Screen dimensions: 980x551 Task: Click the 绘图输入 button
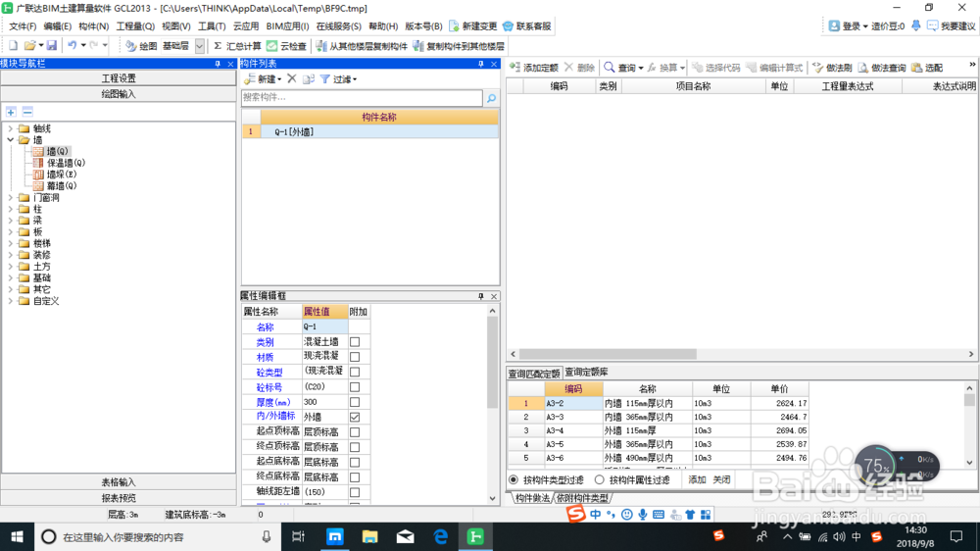119,94
